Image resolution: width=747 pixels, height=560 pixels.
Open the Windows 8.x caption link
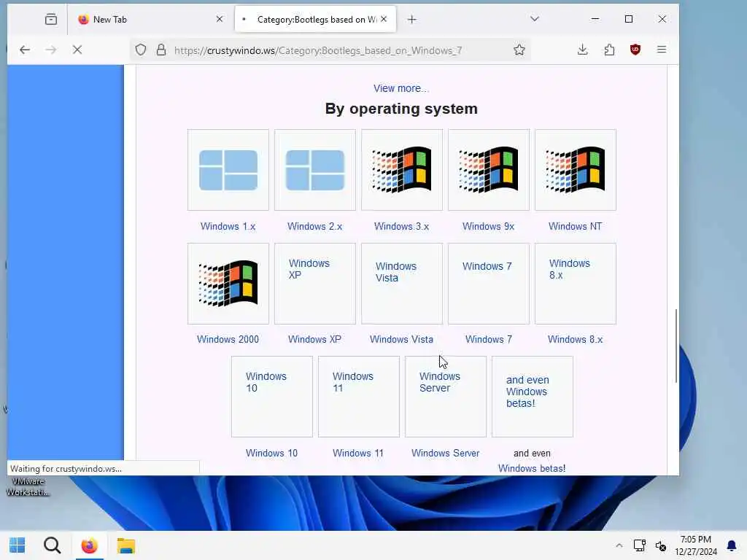tap(575, 339)
